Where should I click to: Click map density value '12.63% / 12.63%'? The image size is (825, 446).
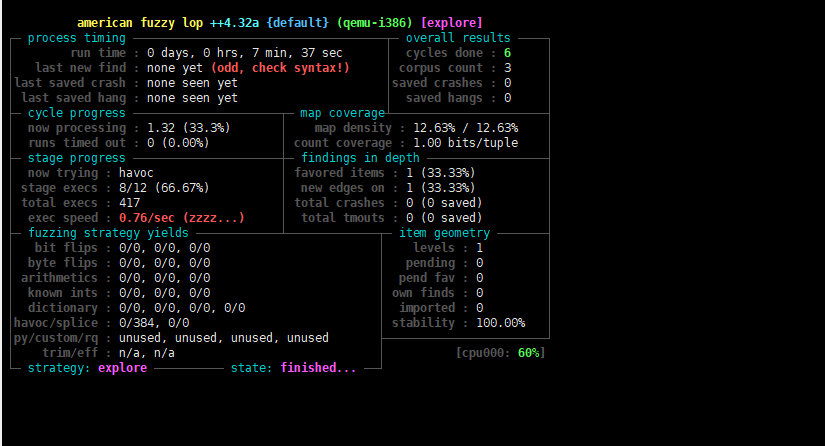(x=465, y=128)
